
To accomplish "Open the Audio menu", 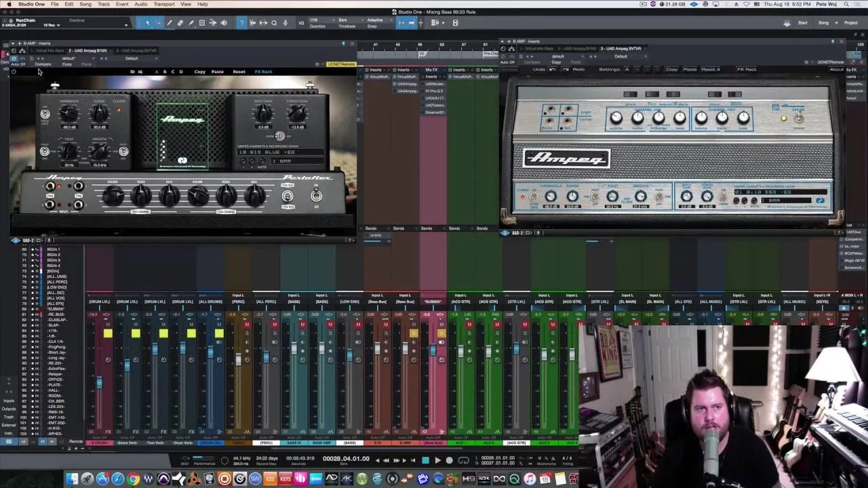I will pyautogui.click(x=140, y=4).
